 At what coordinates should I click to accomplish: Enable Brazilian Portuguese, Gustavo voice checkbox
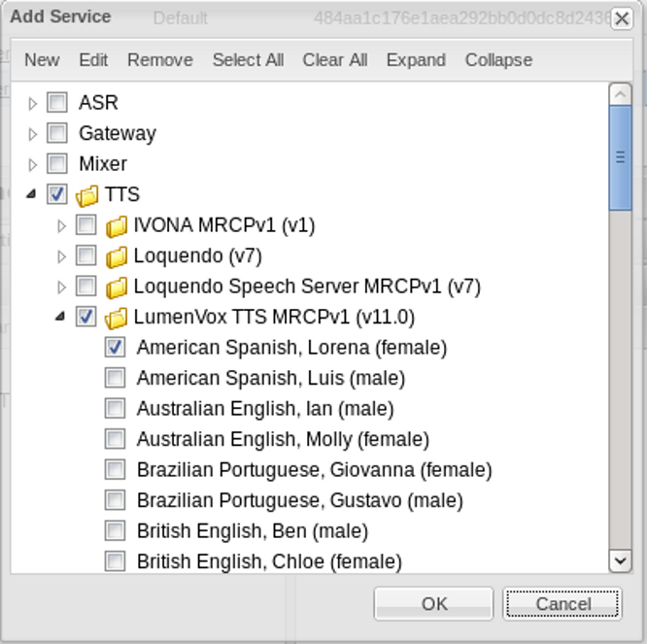[x=116, y=499]
